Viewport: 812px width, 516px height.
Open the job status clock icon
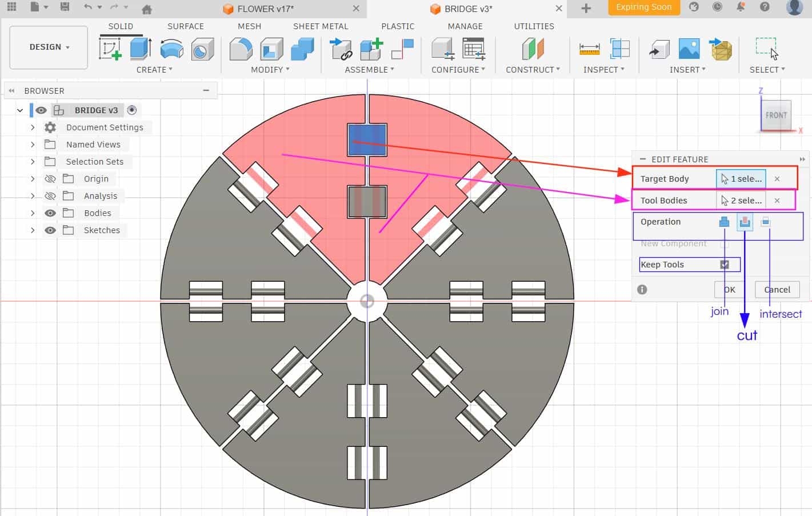[717, 7]
